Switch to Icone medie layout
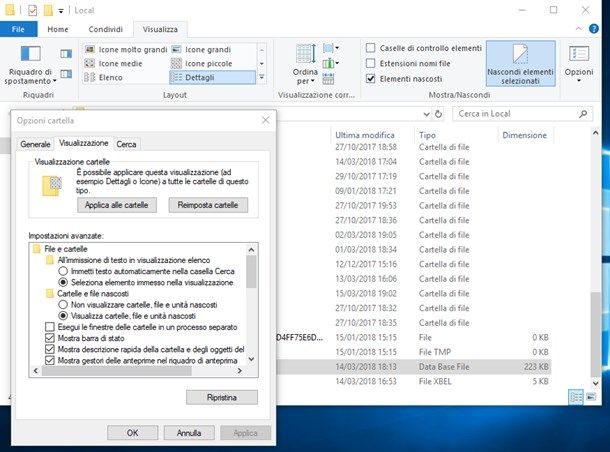 tap(119, 63)
